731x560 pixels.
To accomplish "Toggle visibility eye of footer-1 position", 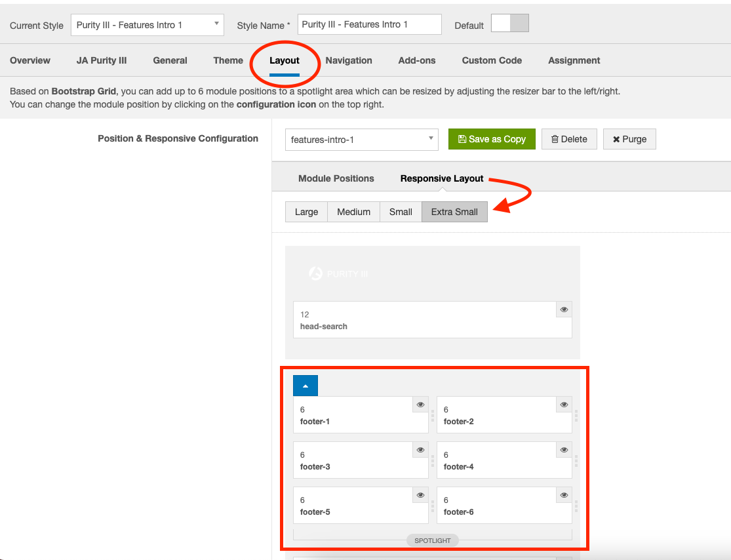I will tap(420, 405).
